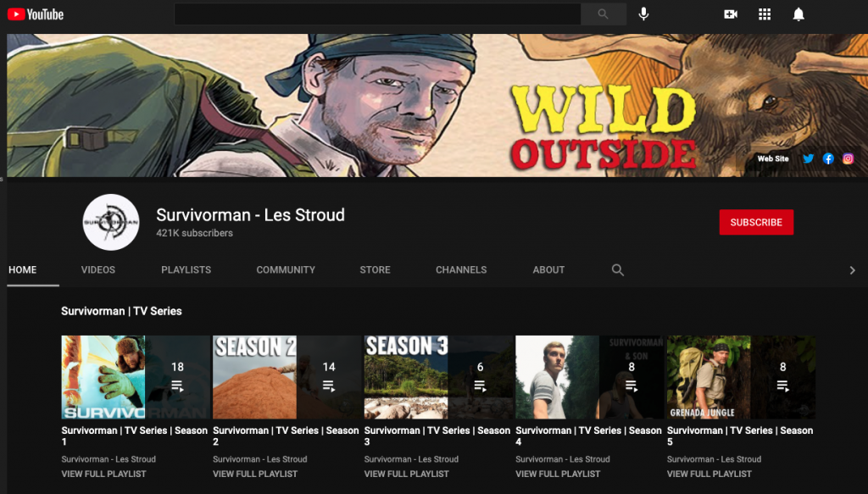Click channel name under Season 1 playlist
868x494 pixels.
(x=108, y=459)
